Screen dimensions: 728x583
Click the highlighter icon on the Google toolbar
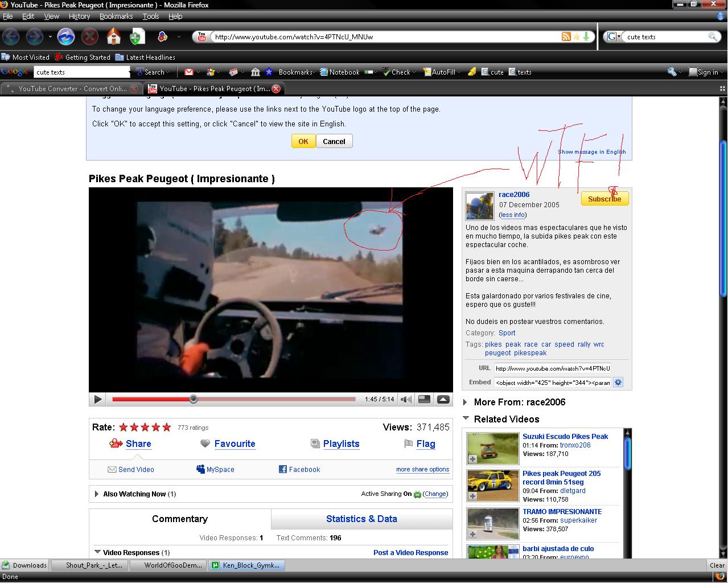pyautogui.click(x=472, y=72)
